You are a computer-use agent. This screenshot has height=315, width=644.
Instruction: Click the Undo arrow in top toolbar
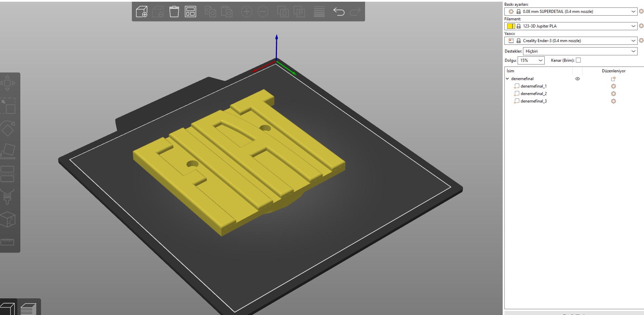coord(339,12)
